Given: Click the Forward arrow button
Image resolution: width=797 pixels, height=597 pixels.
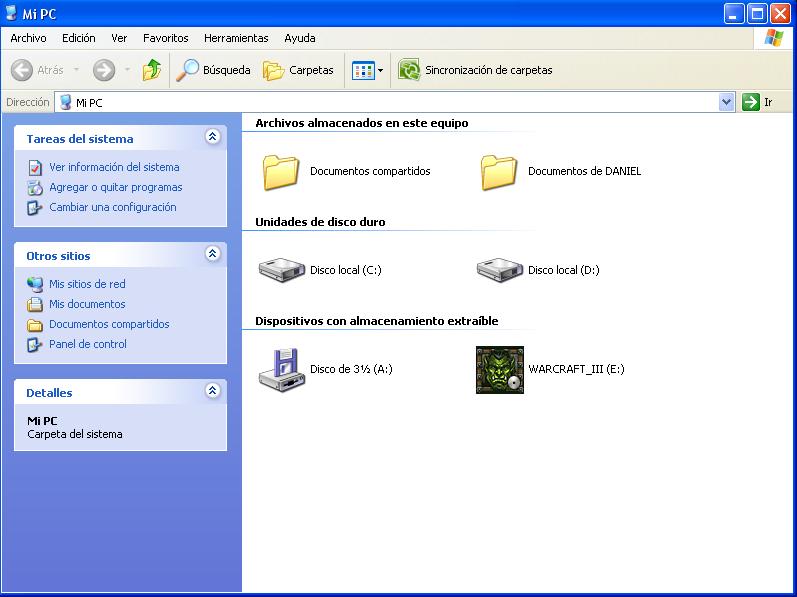Looking at the screenshot, I should point(104,70).
